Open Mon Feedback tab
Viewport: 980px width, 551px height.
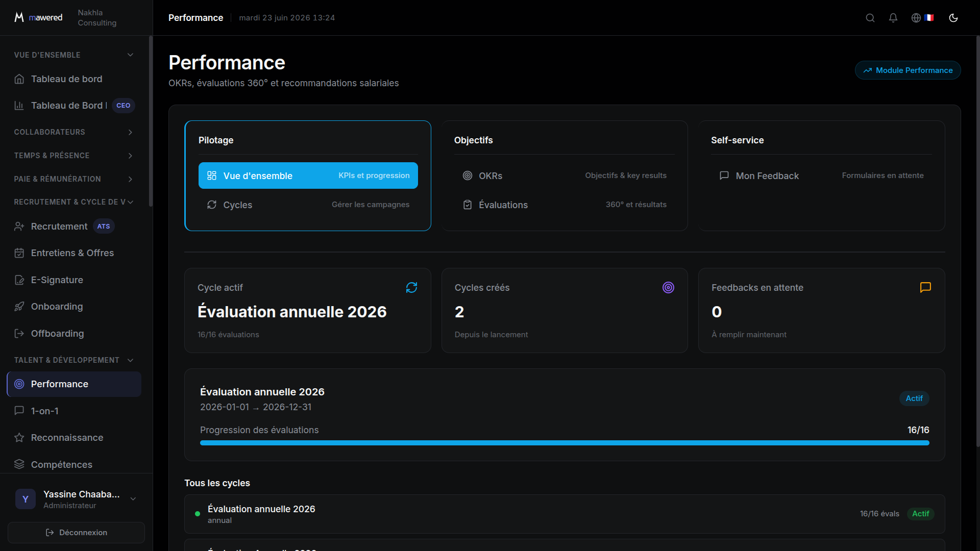(x=822, y=176)
